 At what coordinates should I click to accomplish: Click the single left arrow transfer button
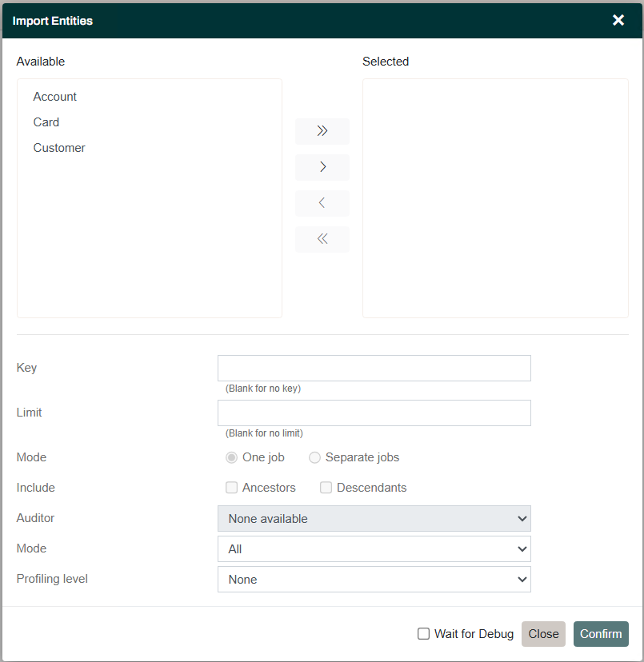tap(322, 203)
